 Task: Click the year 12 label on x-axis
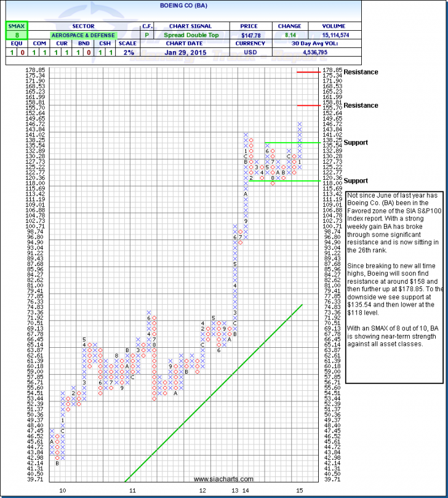click(x=202, y=490)
